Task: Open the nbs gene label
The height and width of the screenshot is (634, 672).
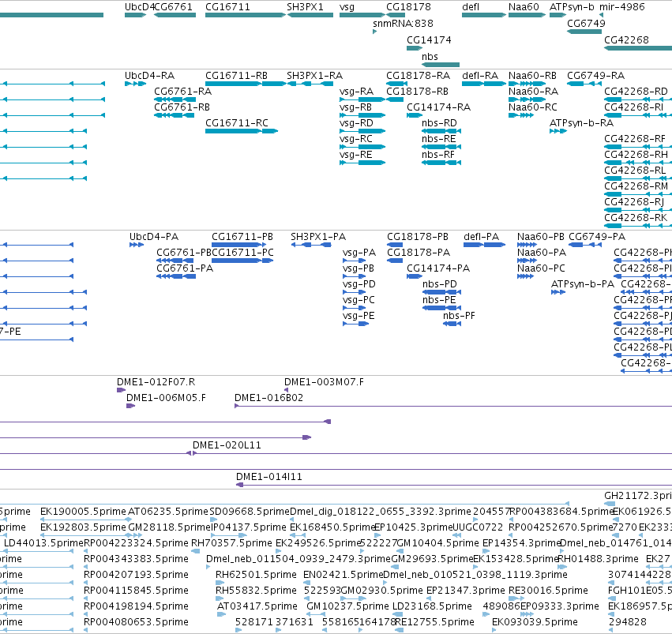Action: click(x=430, y=57)
